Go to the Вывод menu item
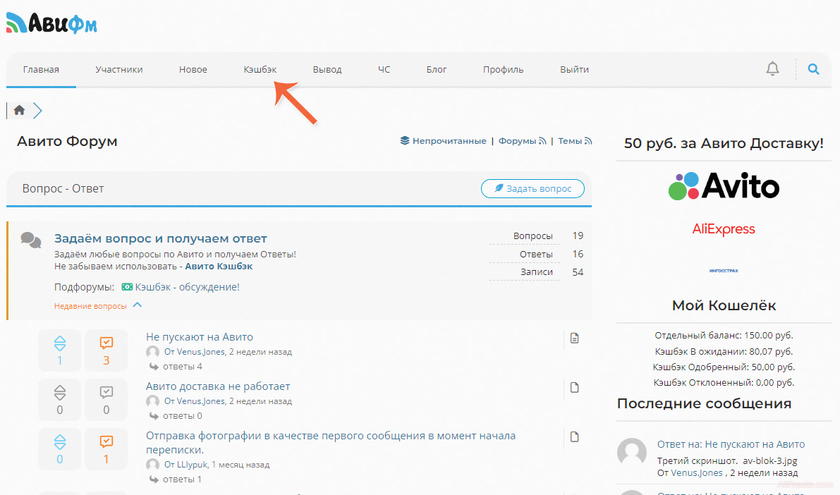This screenshot has width=840, height=495. coord(327,70)
